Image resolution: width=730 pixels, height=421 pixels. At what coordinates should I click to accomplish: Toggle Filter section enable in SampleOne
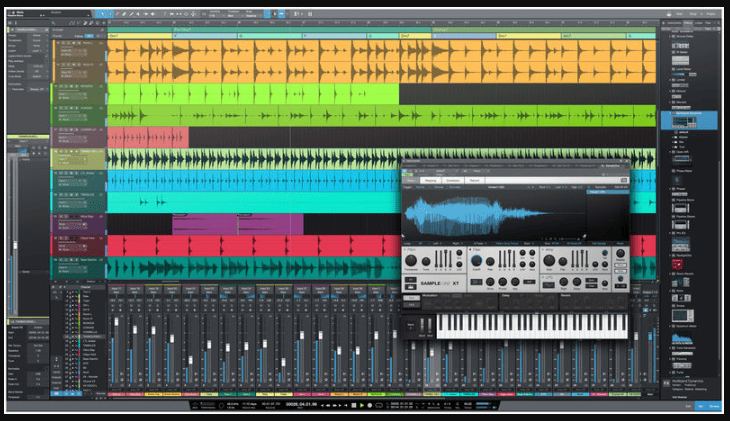pos(471,250)
